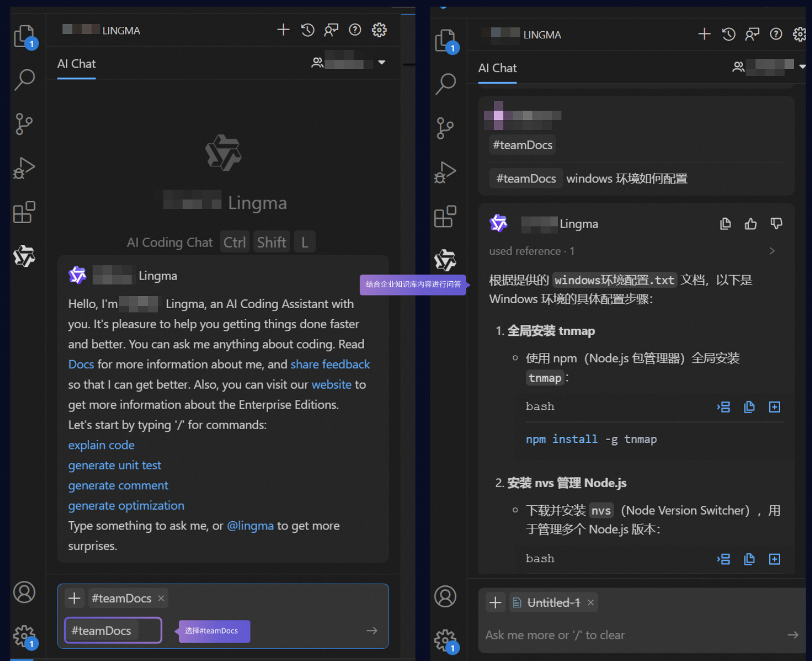The image size is (812, 661).
Task: Open chat history in right Lingma panel
Action: [x=729, y=34]
